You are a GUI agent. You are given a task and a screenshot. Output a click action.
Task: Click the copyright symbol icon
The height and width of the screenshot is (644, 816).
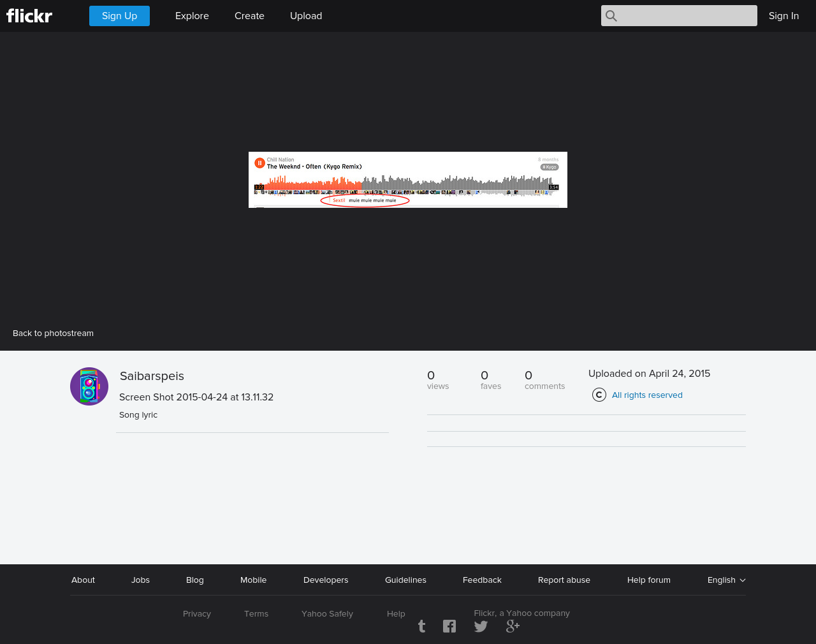[599, 395]
